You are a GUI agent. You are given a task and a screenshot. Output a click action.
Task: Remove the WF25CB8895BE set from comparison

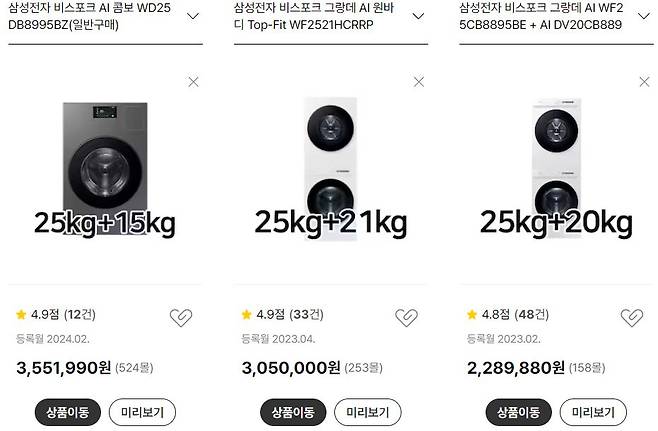(643, 82)
